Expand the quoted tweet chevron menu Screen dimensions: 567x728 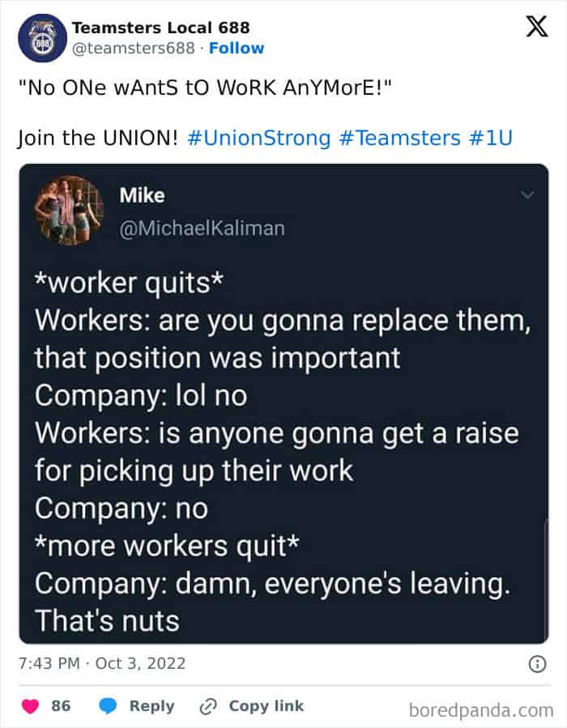pyautogui.click(x=528, y=195)
